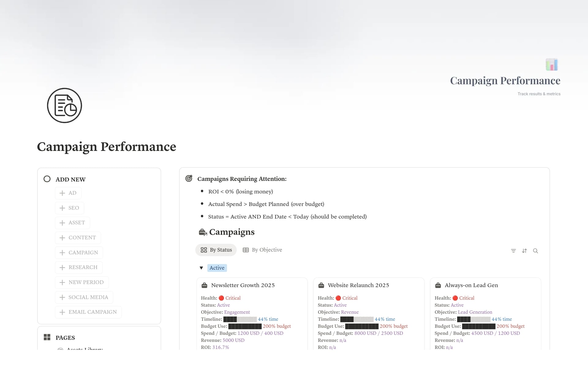
Task: Click the plus icon next to ASSET
Action: click(62, 223)
